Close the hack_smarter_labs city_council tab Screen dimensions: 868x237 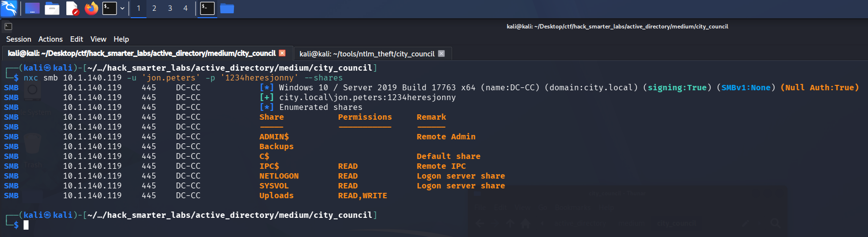282,53
